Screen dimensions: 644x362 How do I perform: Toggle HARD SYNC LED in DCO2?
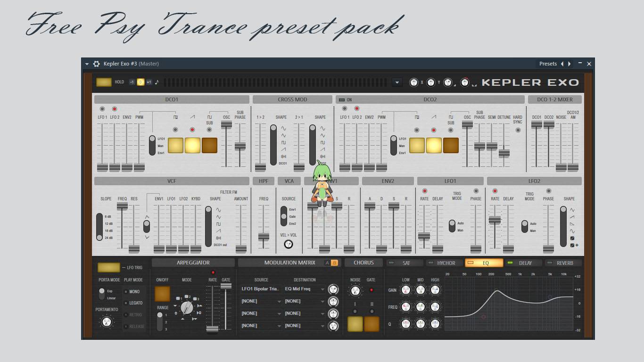[x=518, y=130]
